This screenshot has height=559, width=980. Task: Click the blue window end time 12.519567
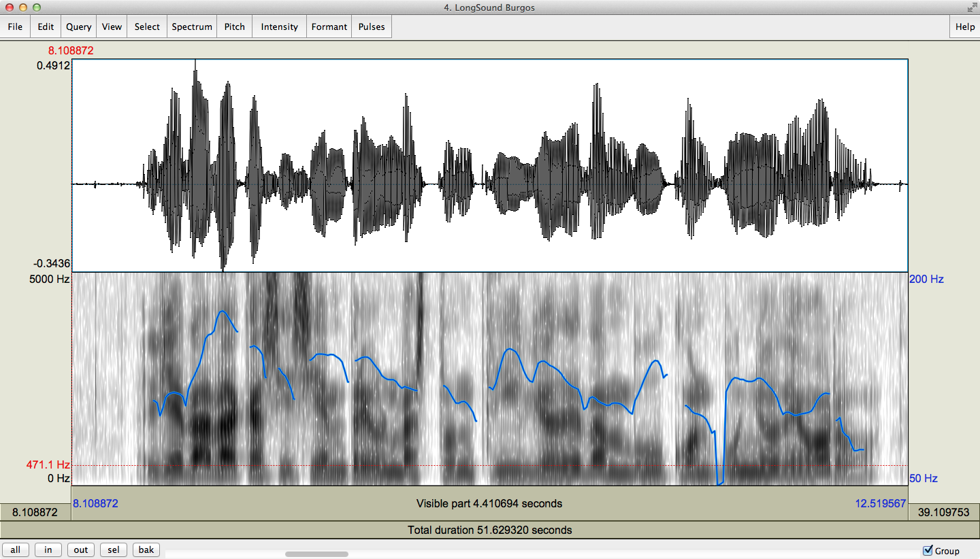pyautogui.click(x=879, y=504)
